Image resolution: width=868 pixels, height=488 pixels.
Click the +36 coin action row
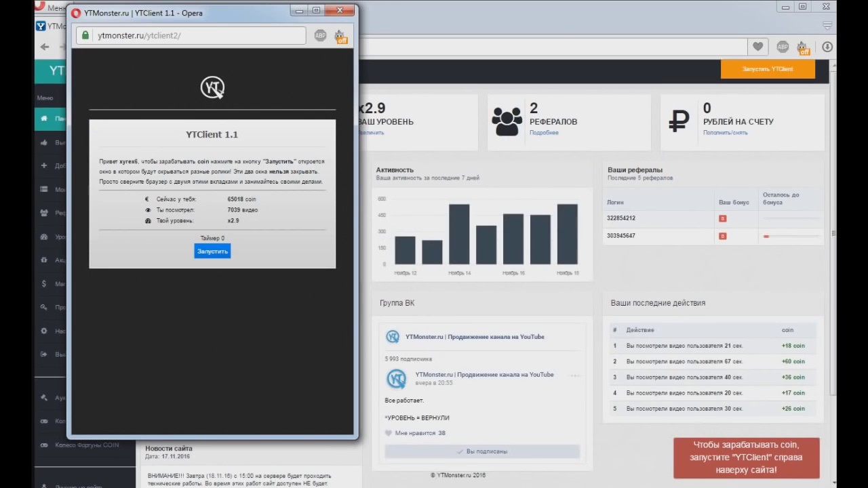click(711, 378)
